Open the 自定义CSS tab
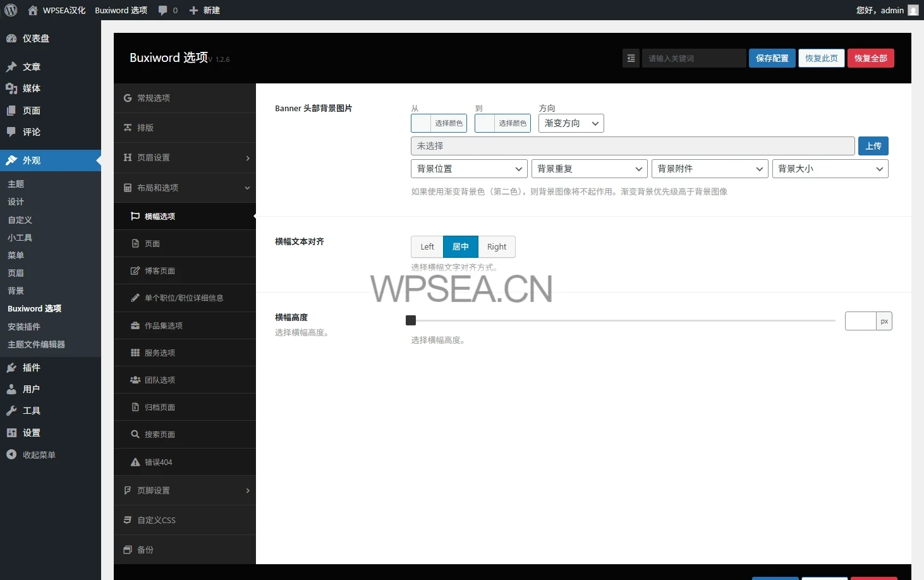The width and height of the screenshot is (924, 580). [185, 520]
